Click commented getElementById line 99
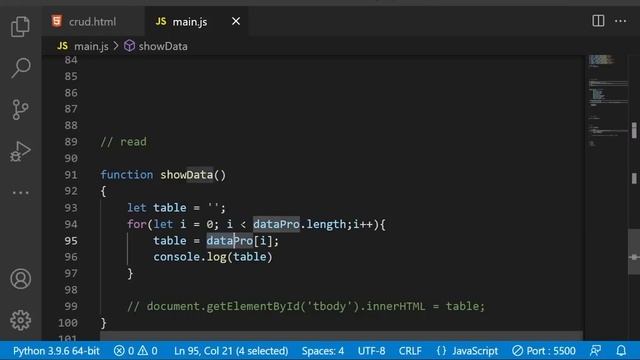 pos(306,306)
